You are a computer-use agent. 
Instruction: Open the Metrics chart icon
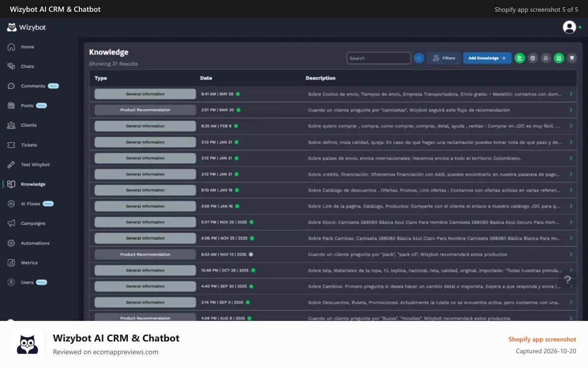tap(11, 263)
